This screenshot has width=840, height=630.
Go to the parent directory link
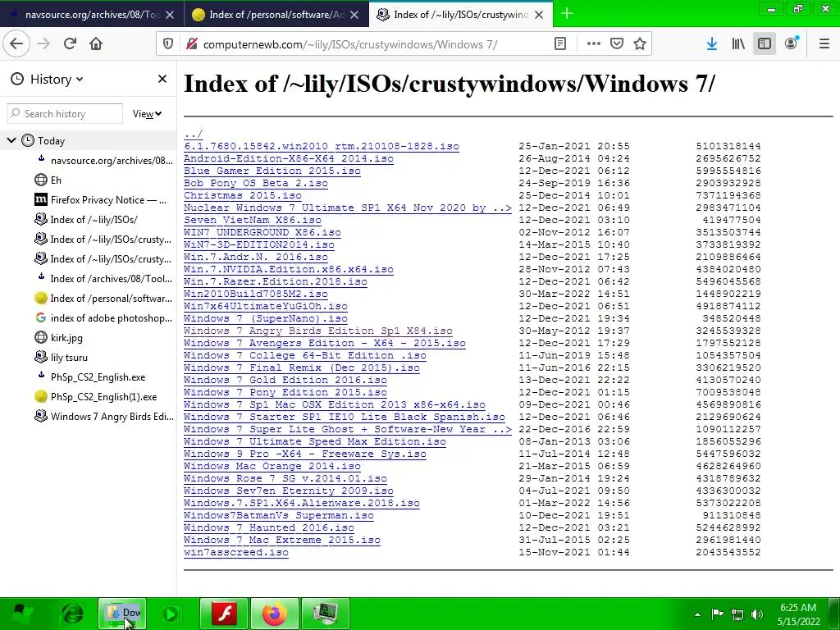tap(193, 134)
